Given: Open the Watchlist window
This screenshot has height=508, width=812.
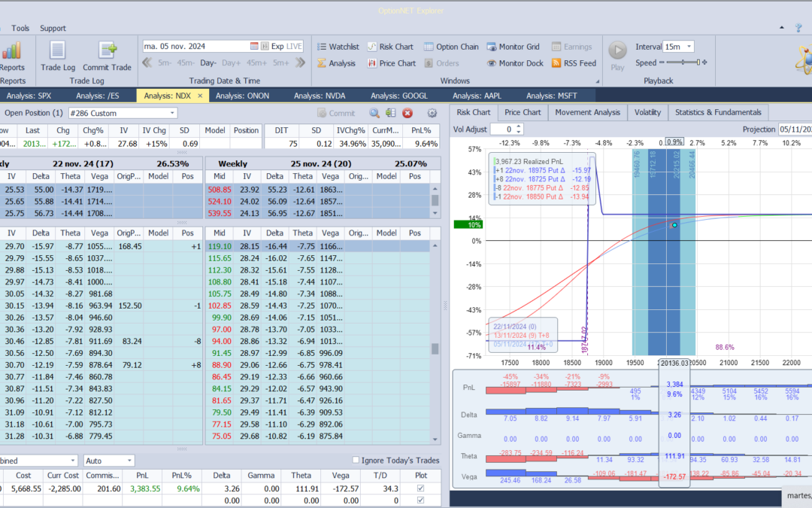Looking at the screenshot, I should (337, 47).
